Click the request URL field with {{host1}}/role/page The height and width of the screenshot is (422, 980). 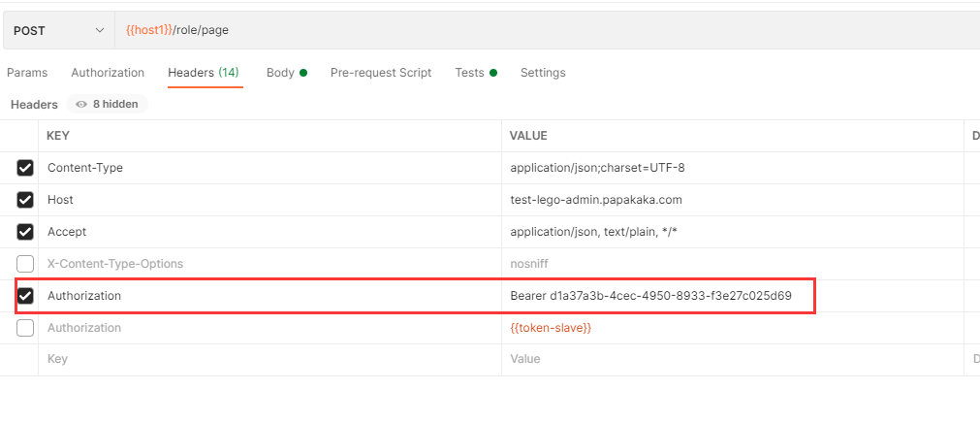point(547,30)
